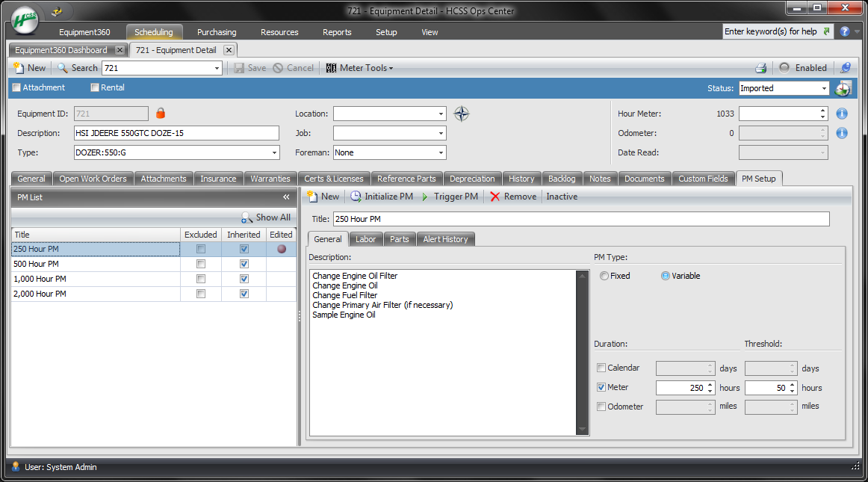Click the Meter duration 250 hours spinner

click(x=710, y=388)
